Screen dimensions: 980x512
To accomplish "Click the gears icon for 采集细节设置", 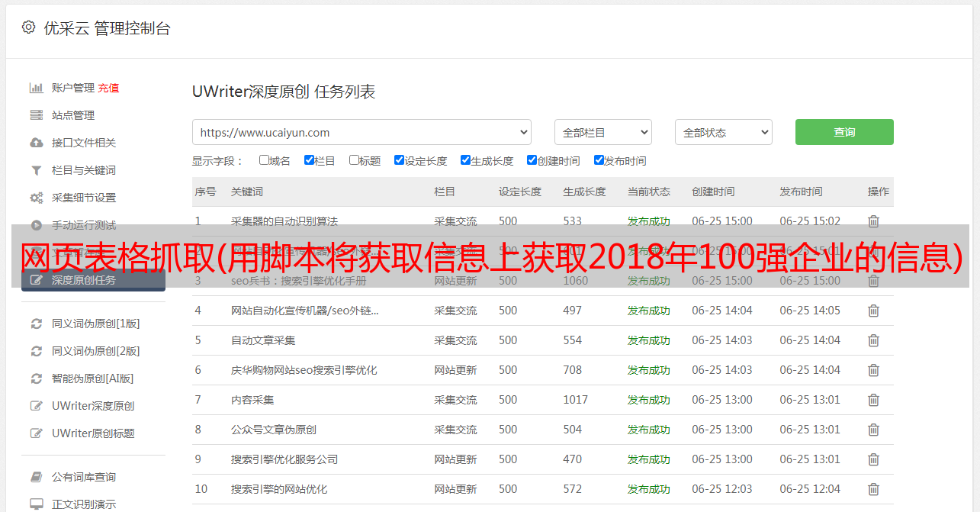I will (36, 198).
